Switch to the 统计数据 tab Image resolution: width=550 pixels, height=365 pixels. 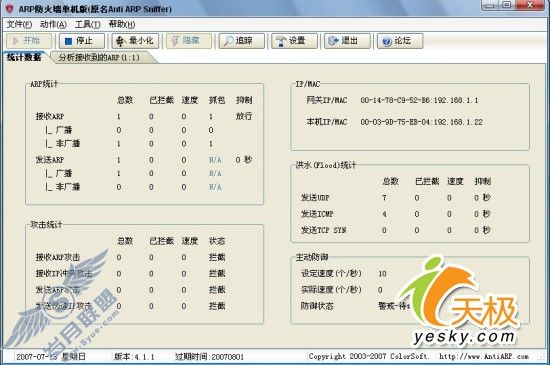[x=24, y=57]
